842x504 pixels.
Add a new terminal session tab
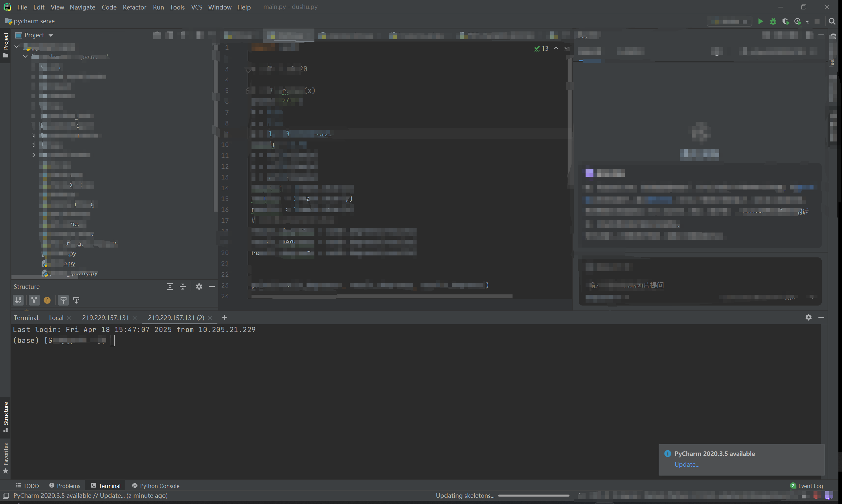click(x=225, y=317)
